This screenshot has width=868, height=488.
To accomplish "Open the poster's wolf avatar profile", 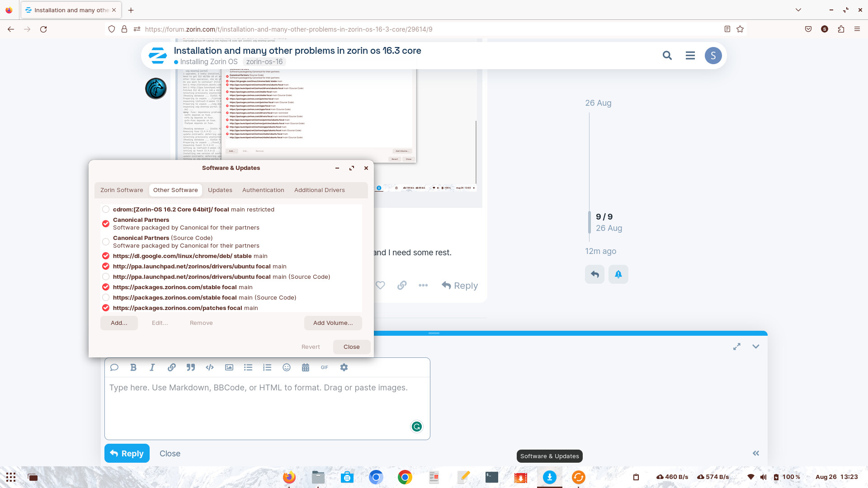I will 156,89.
